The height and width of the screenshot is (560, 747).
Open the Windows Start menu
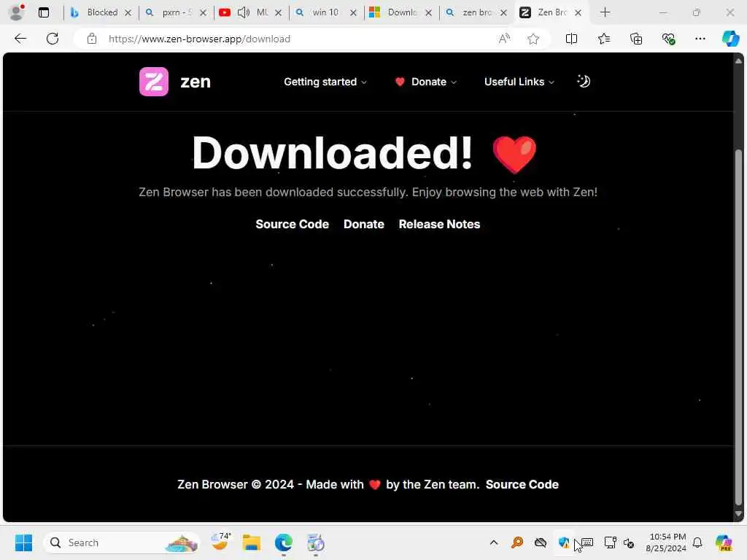(x=23, y=542)
